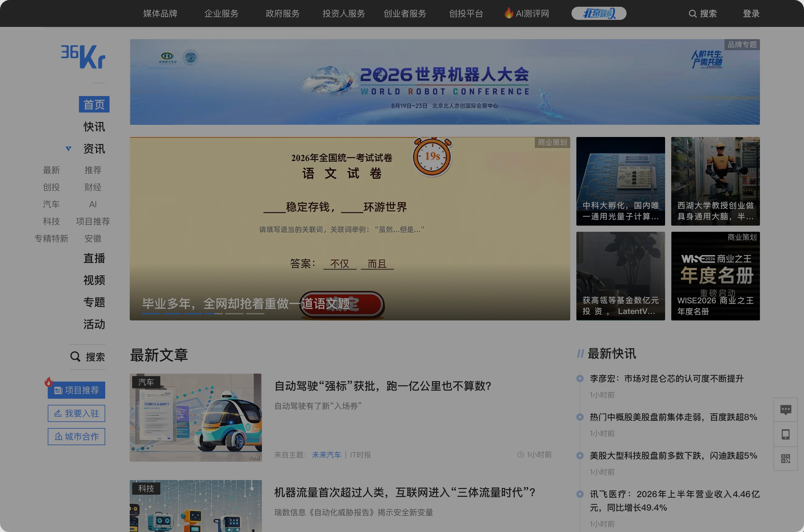Viewport: 804px width, 532px height.
Task: Select 安徽 under 资讯
Action: coord(93,238)
